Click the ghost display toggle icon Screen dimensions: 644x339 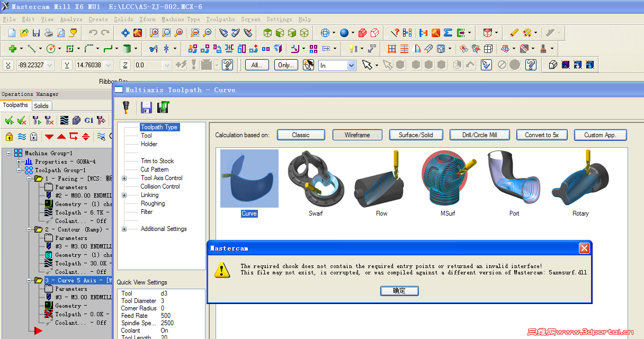[x=34, y=137]
